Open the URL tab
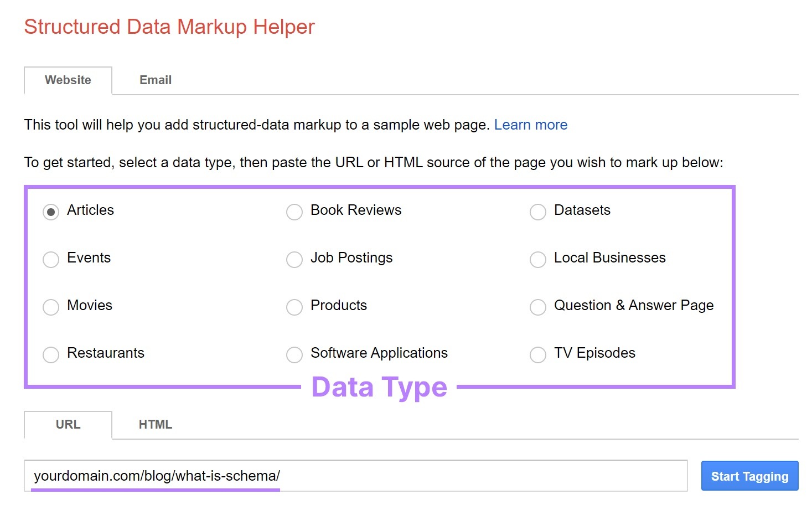This screenshot has width=812, height=515. [68, 424]
